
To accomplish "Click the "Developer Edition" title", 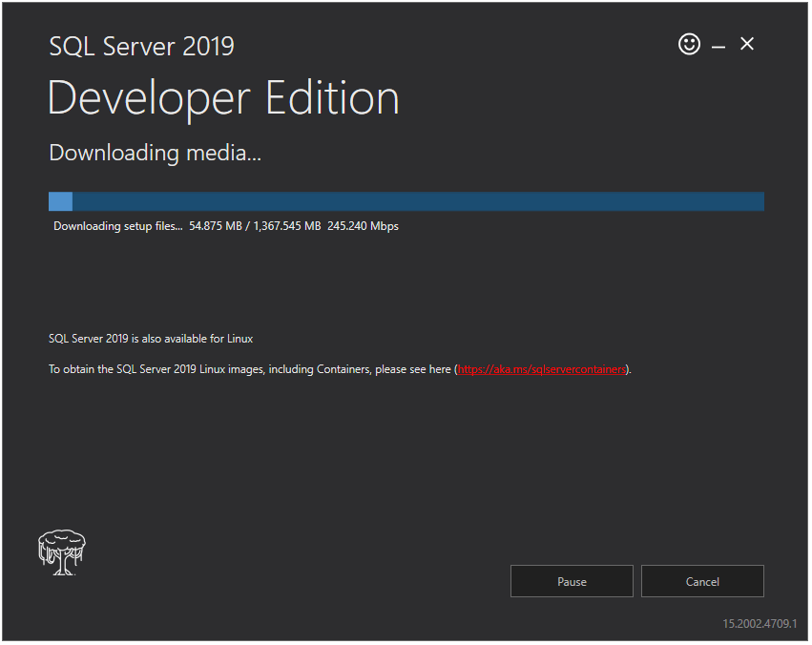I will click(x=223, y=98).
